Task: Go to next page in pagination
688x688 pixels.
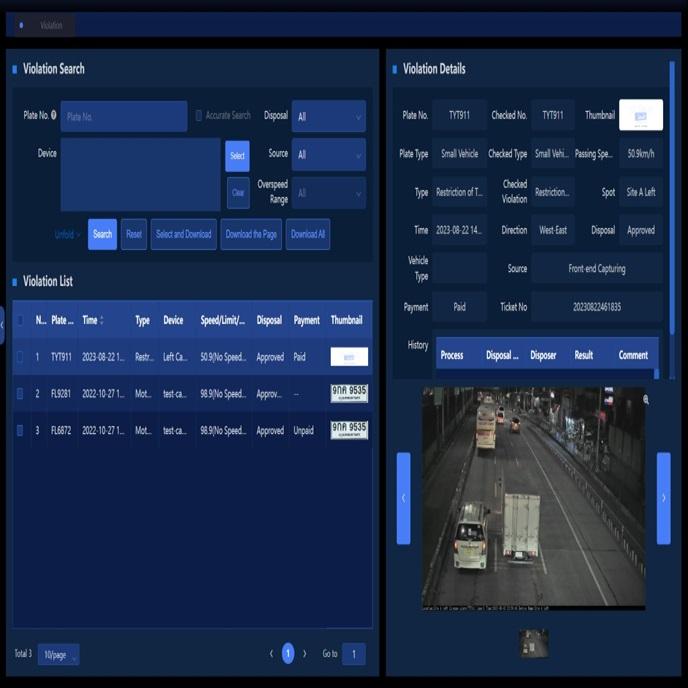Action: tap(305, 654)
